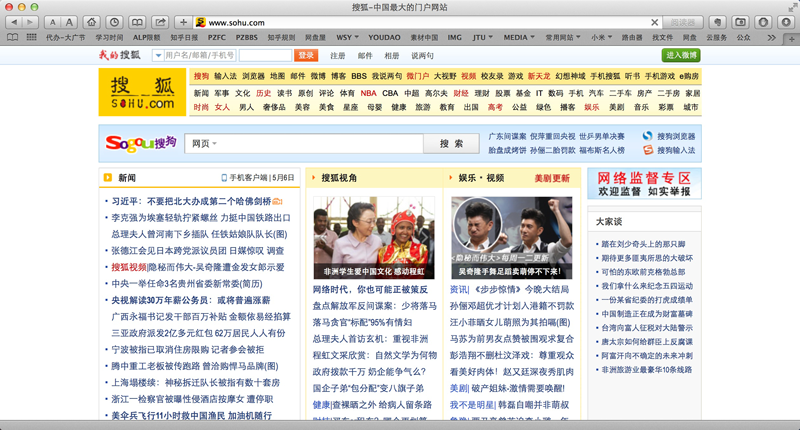800x430 pixels.
Task: Open the 素材中国 bookmark
Action: click(424, 37)
